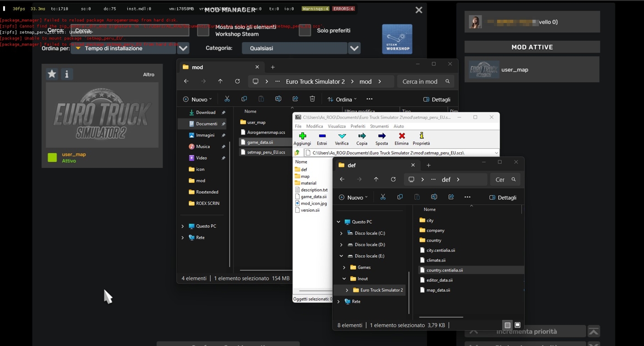Toggle Mostra solo gli elementi Workshop Steam checkbox

203,31
